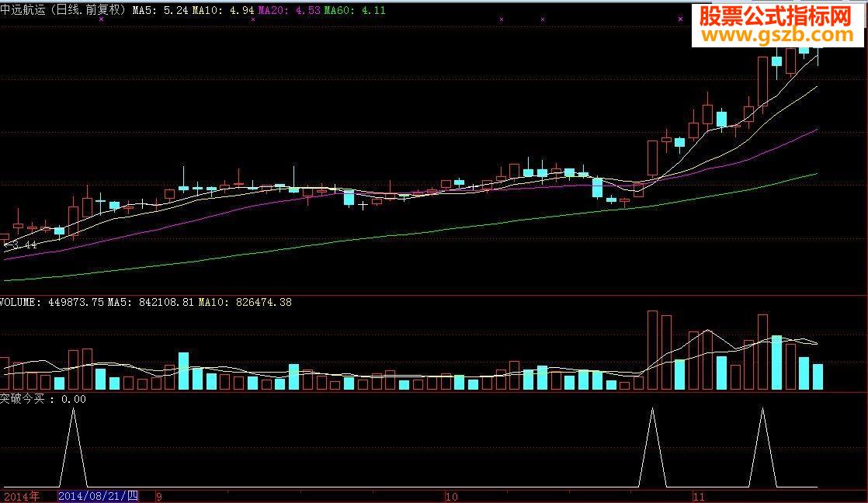Image resolution: width=868 pixels, height=503 pixels.
Task: Click the late-October 突破今买 signal spike
Action: (653, 448)
